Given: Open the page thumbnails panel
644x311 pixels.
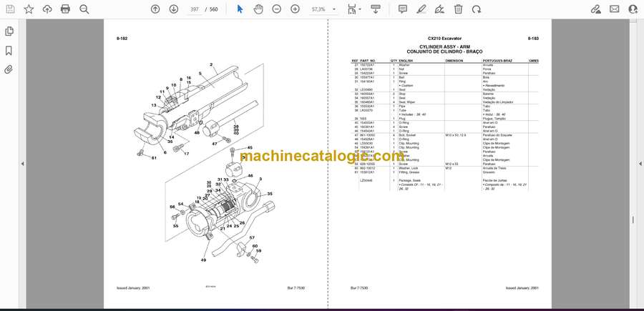Looking at the screenshot, I should point(9,31).
